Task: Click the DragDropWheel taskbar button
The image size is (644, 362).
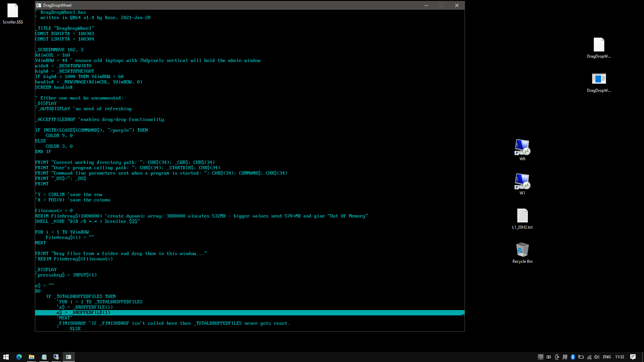Action: (69, 357)
